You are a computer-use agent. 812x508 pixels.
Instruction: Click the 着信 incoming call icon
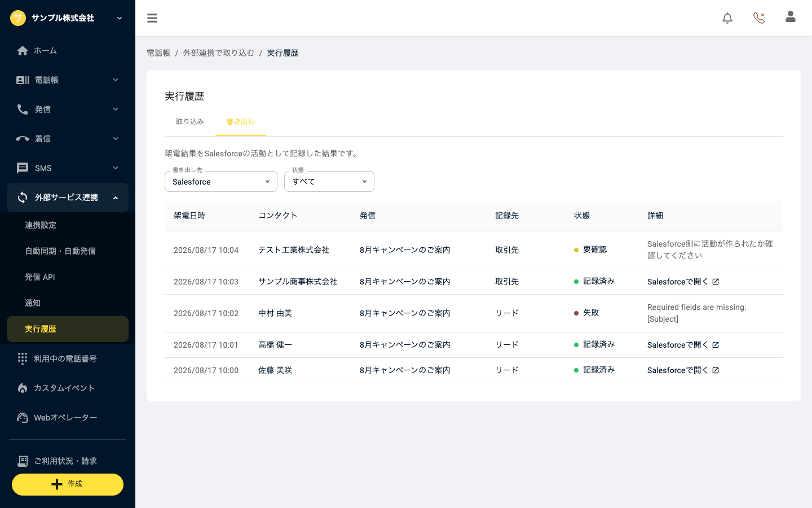[x=23, y=139]
